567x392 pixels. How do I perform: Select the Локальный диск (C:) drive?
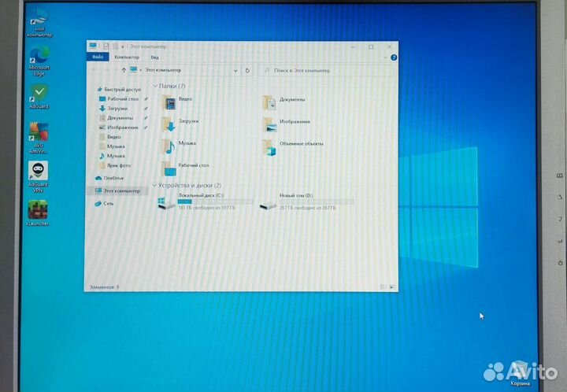(x=206, y=202)
